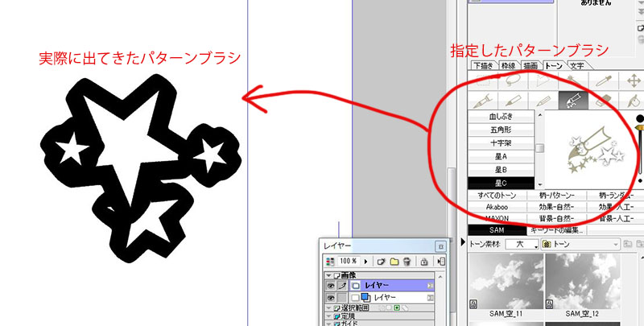644x326 pixels.
Task: Select the fill bucket tool
Action: coord(633,100)
